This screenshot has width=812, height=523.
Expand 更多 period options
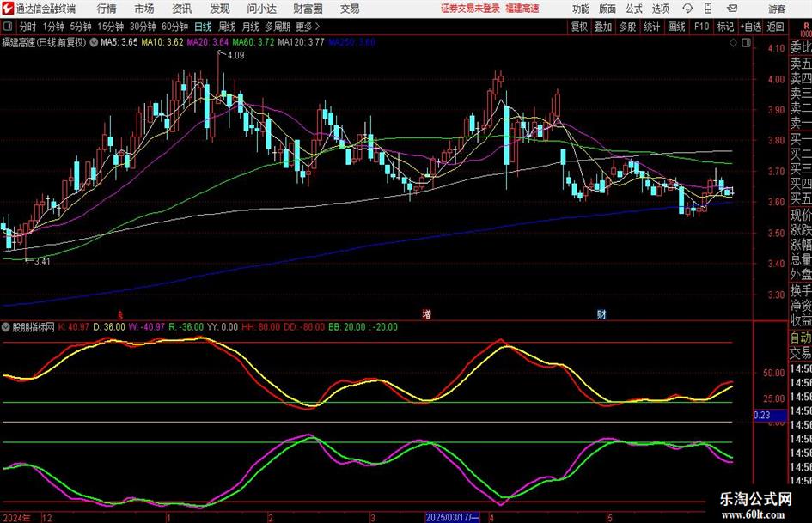308,27
